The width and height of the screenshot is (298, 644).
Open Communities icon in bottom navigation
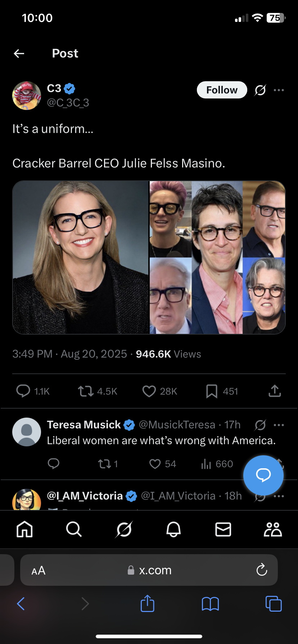(x=273, y=529)
